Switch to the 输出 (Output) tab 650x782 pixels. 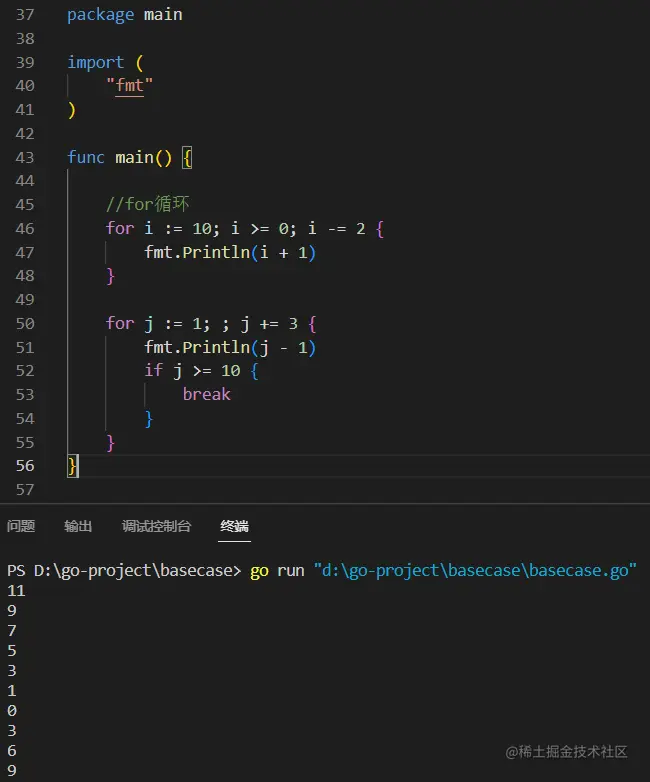[78, 526]
